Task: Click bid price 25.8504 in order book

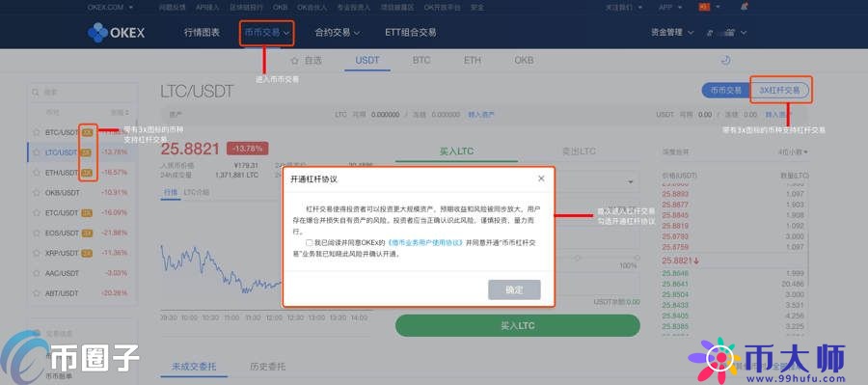Action: pyautogui.click(x=675, y=294)
